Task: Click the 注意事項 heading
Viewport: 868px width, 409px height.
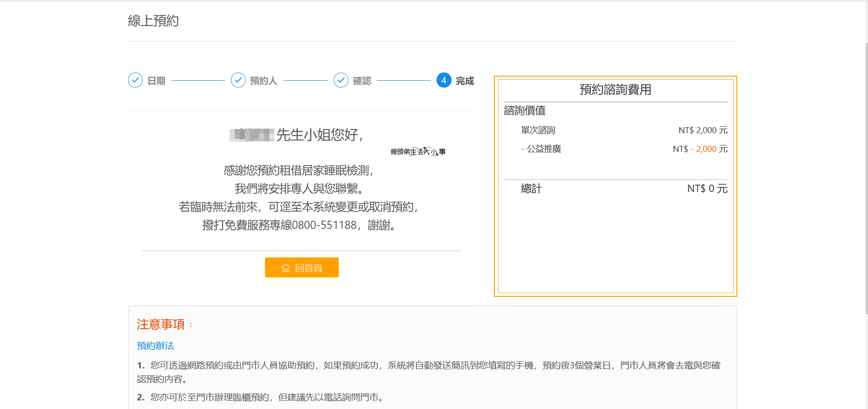Action: [x=161, y=324]
